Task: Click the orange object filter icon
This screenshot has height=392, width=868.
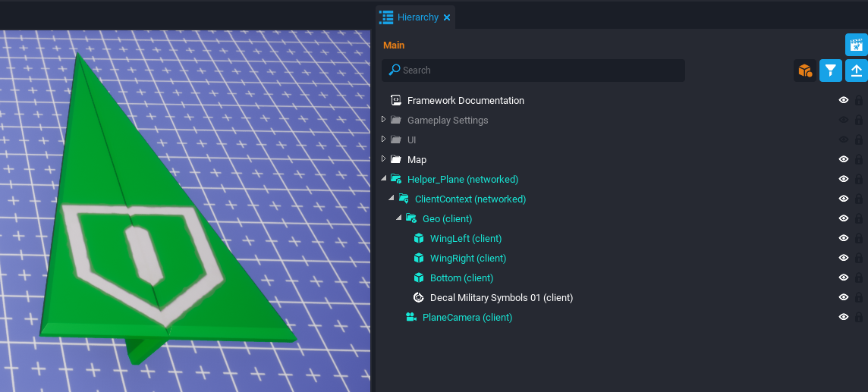Action: coord(804,71)
